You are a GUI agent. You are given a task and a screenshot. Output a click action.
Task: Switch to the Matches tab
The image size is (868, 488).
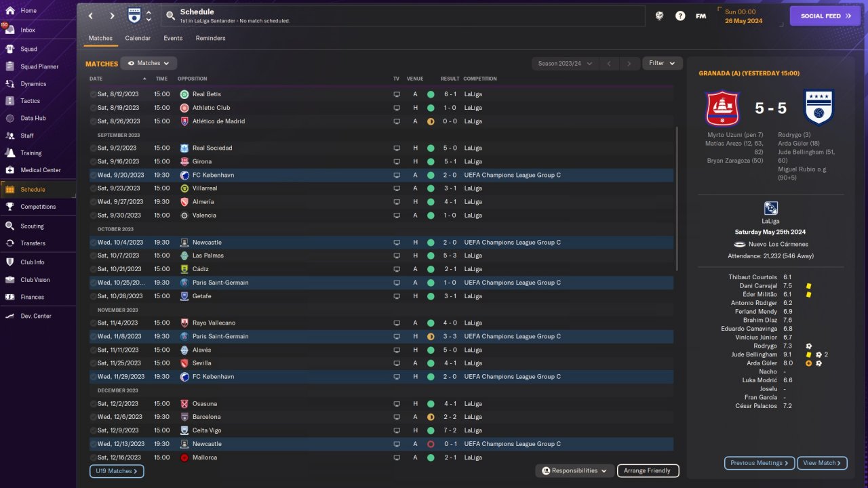100,39
